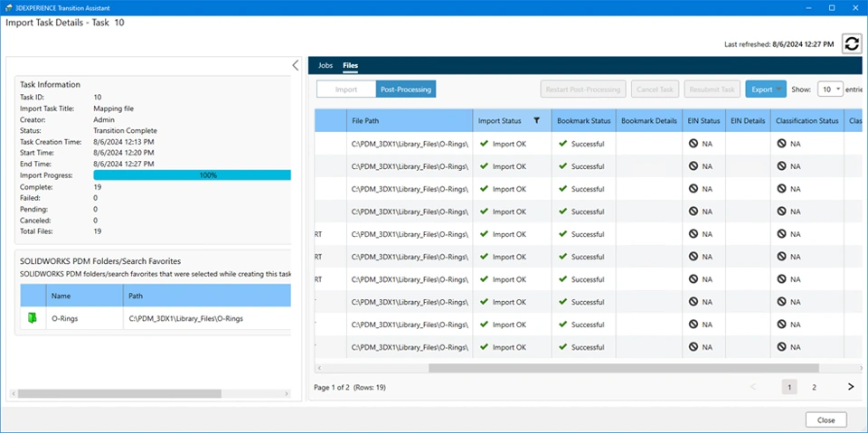868x433 pixels.
Task: Click the Cancel Task button
Action: 655,89
